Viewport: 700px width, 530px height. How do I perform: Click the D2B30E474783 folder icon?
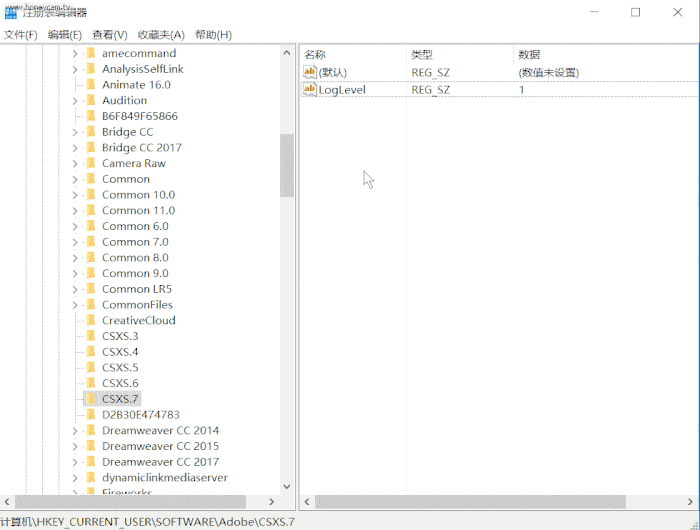91,414
